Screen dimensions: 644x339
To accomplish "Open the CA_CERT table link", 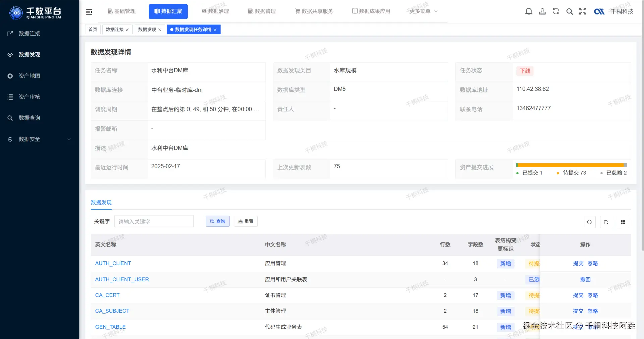I will (x=107, y=295).
